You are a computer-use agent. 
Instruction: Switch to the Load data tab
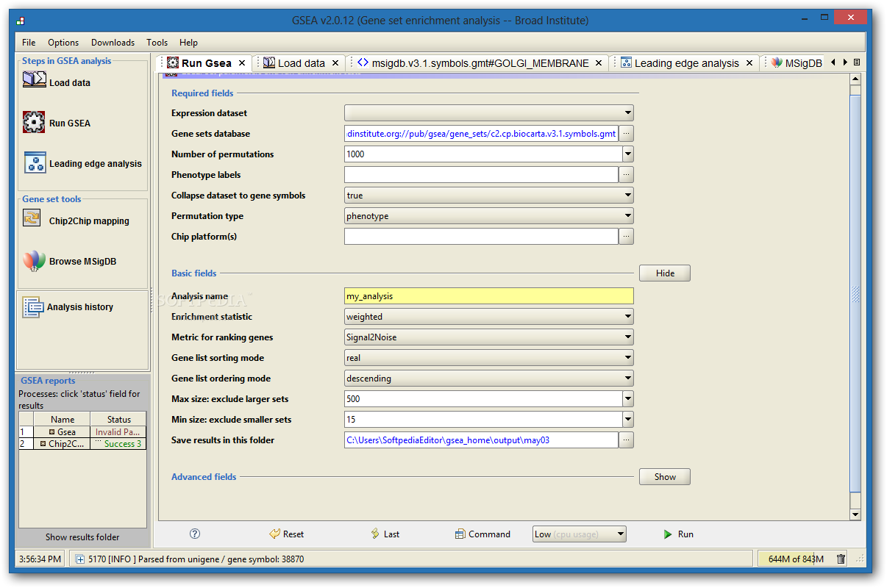[301, 63]
